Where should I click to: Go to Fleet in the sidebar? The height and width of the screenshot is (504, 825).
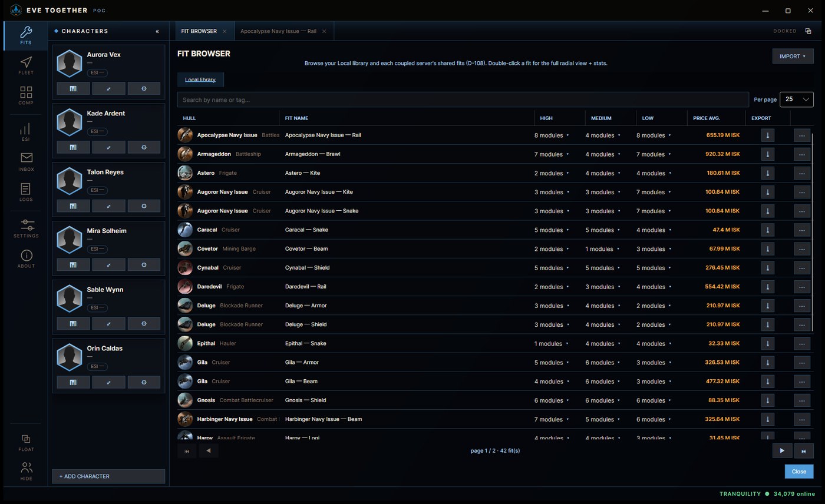[x=25, y=65]
